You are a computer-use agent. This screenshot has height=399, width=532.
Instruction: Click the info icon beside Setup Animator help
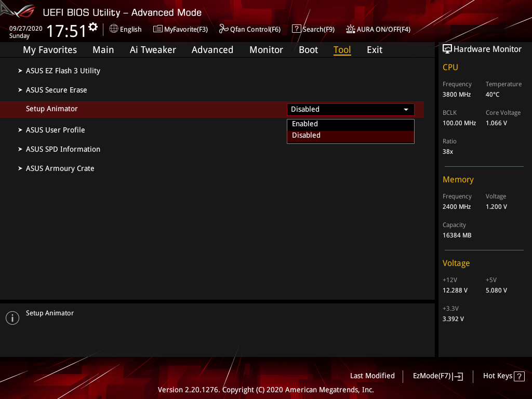click(12, 318)
